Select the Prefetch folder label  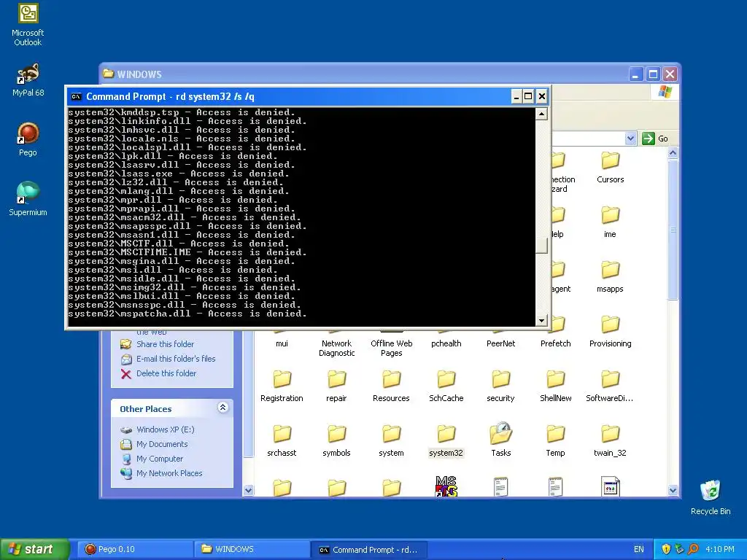click(555, 344)
